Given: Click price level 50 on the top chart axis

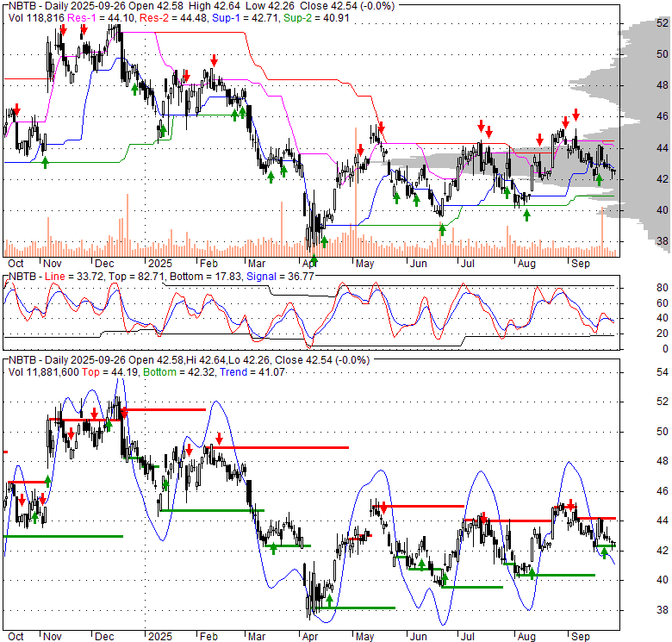Looking at the screenshot, I should point(663,54).
